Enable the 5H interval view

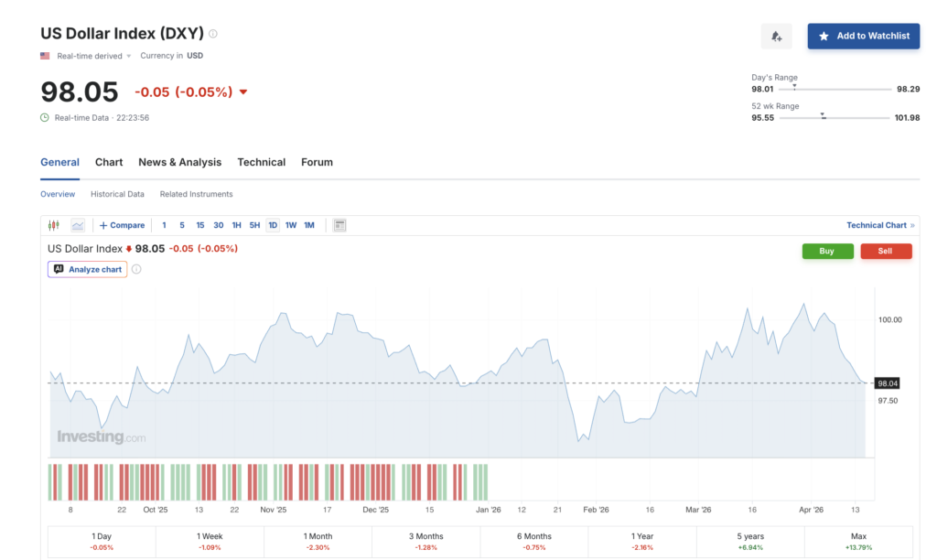tap(253, 224)
